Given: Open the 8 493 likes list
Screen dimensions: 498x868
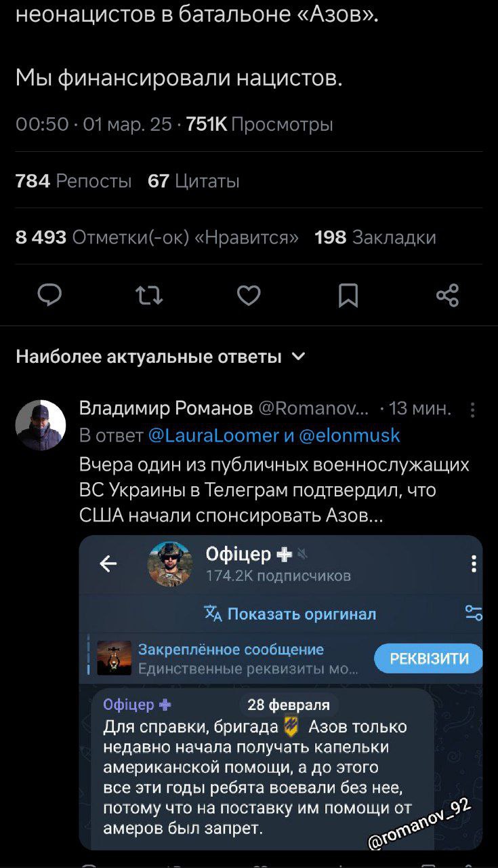Looking at the screenshot, I should [x=157, y=237].
